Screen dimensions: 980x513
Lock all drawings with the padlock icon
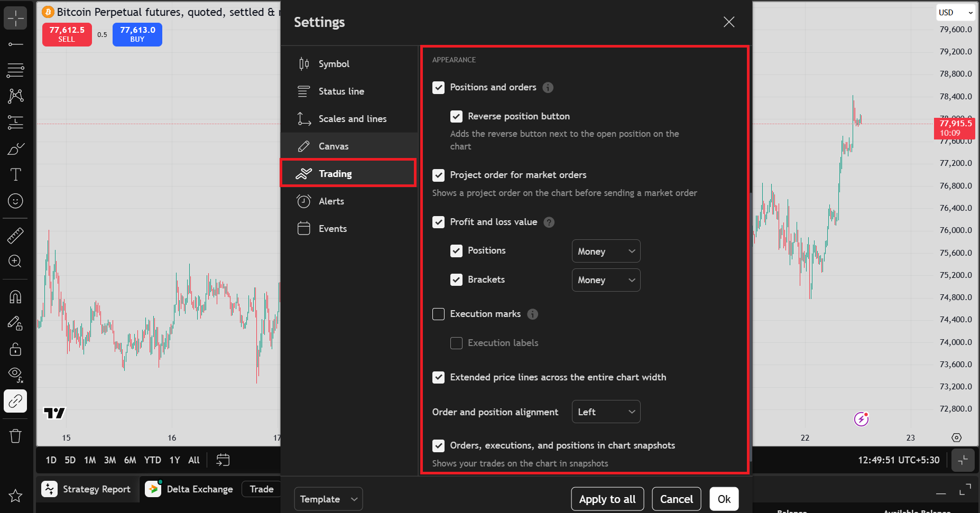(x=15, y=349)
